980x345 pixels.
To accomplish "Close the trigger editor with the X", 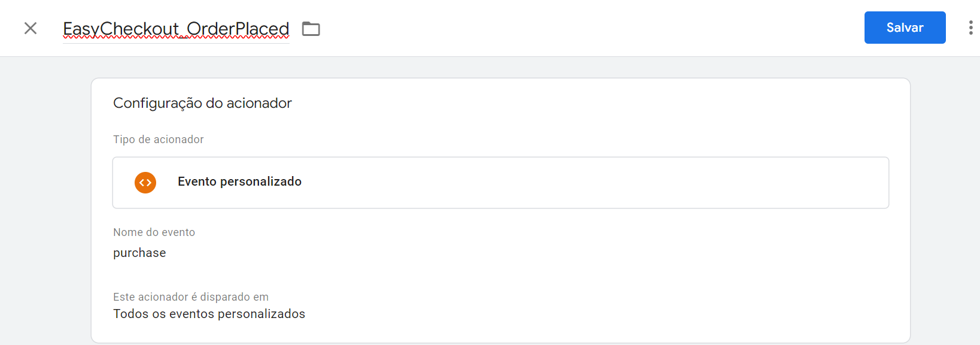I will click(31, 28).
